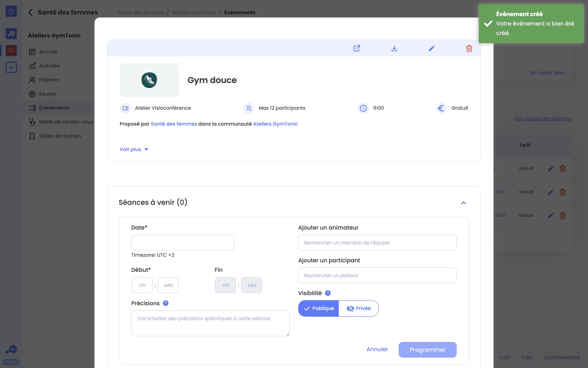
Task: Click Ateliers GymTonic breadcrumb
Action: click(194, 12)
